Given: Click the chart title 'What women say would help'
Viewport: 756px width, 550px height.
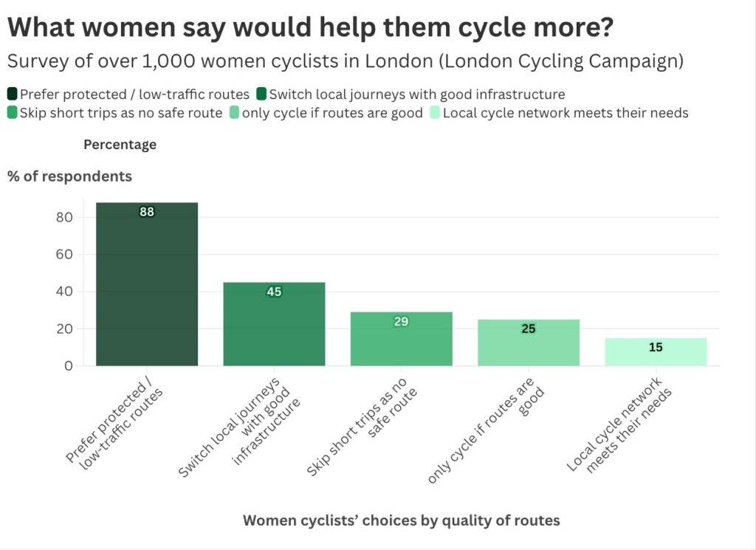Looking at the screenshot, I should tap(310, 28).
